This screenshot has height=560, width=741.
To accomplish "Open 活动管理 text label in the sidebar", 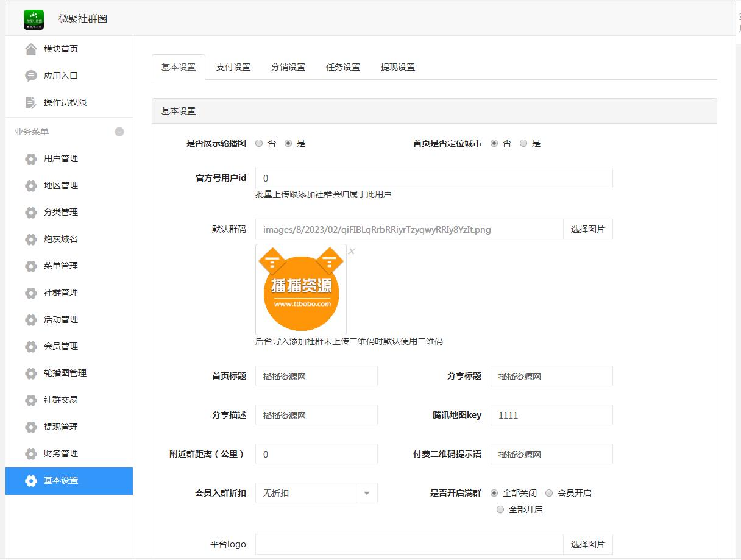I will pos(61,319).
